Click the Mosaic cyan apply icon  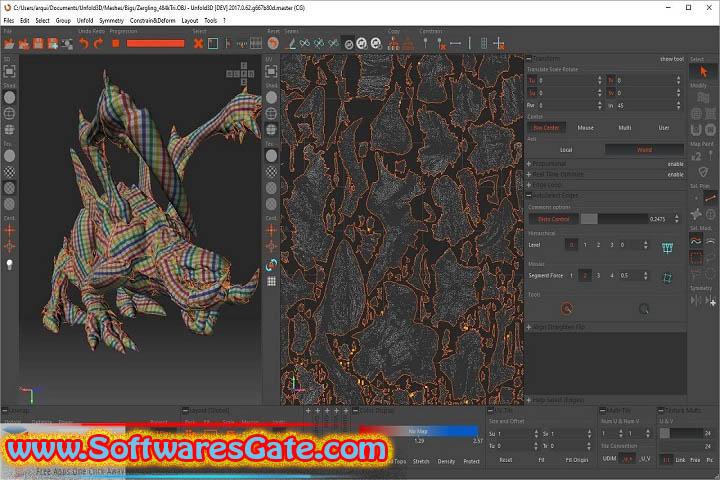pyautogui.click(x=667, y=277)
